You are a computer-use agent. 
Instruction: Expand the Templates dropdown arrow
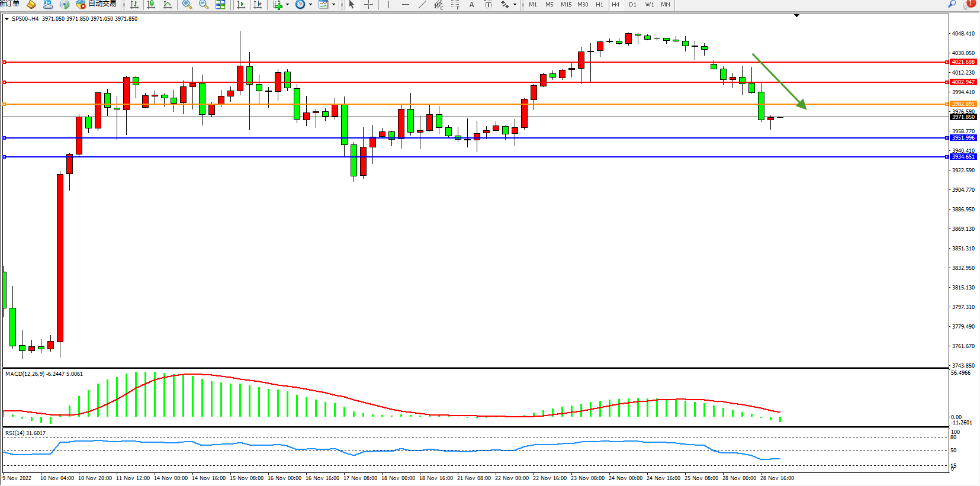[333, 5]
